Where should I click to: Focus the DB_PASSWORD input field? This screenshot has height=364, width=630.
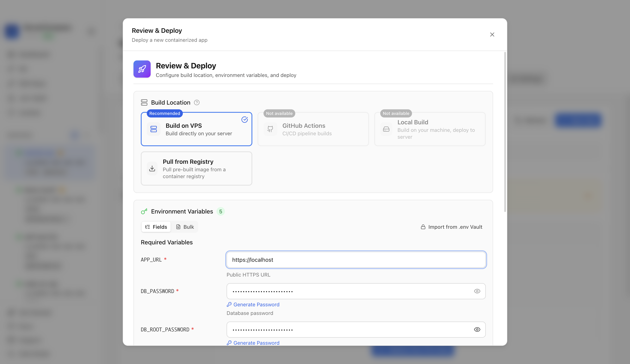click(356, 291)
